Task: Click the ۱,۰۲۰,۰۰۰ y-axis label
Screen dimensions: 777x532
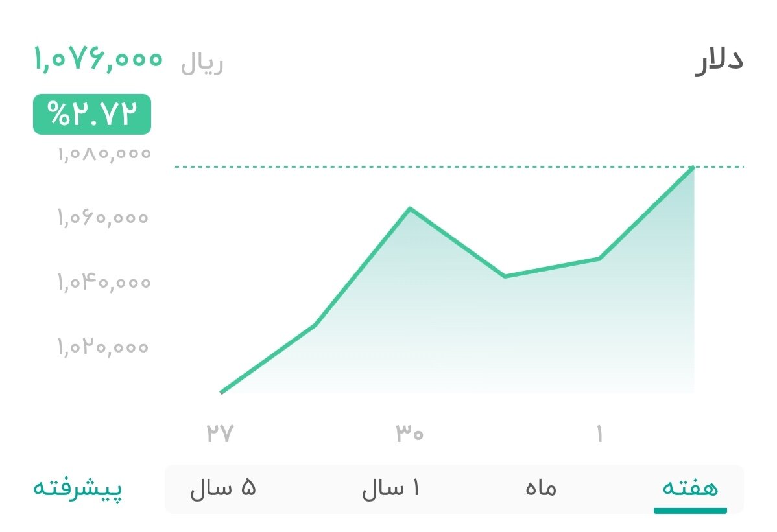Action: [104, 347]
